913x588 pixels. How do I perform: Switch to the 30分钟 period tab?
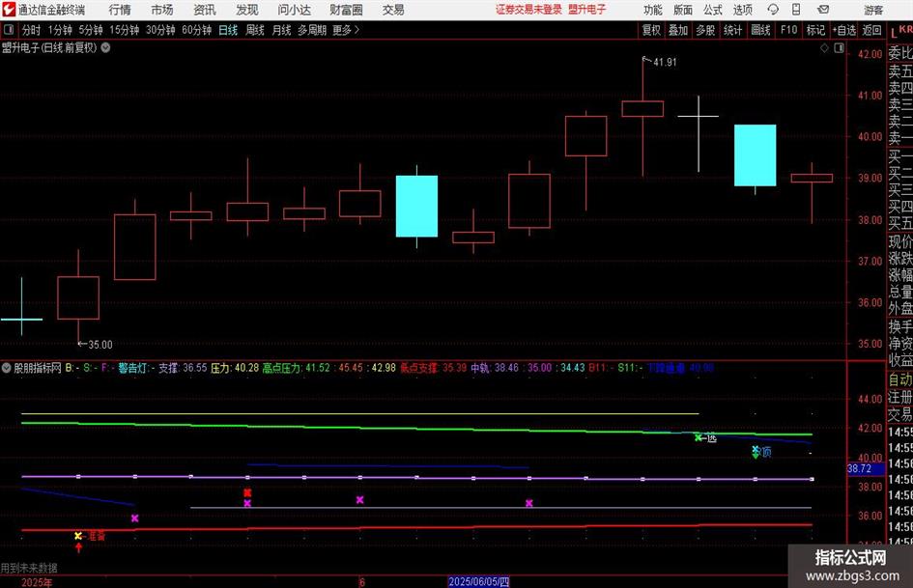pyautogui.click(x=160, y=30)
